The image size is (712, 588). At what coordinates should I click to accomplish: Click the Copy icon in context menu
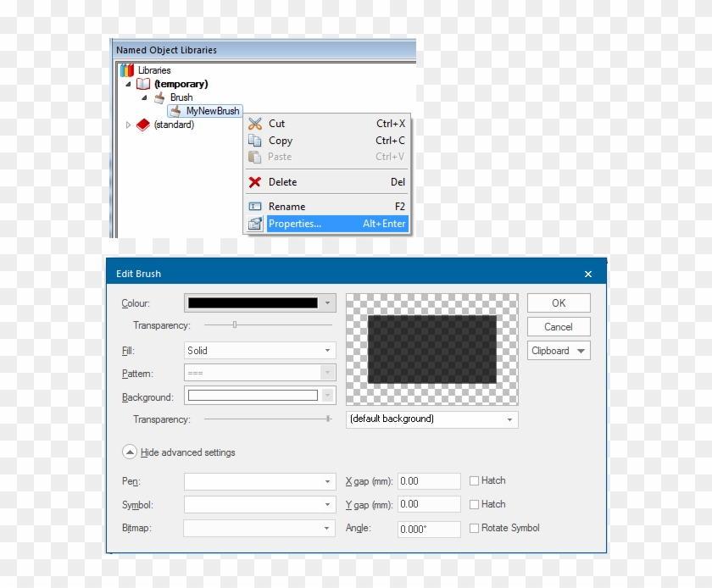[x=254, y=141]
